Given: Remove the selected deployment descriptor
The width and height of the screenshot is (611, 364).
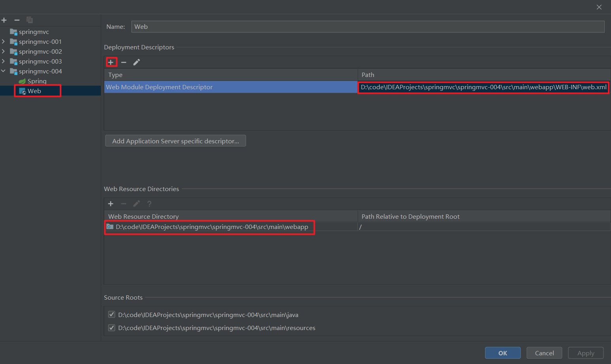Looking at the screenshot, I should (124, 62).
